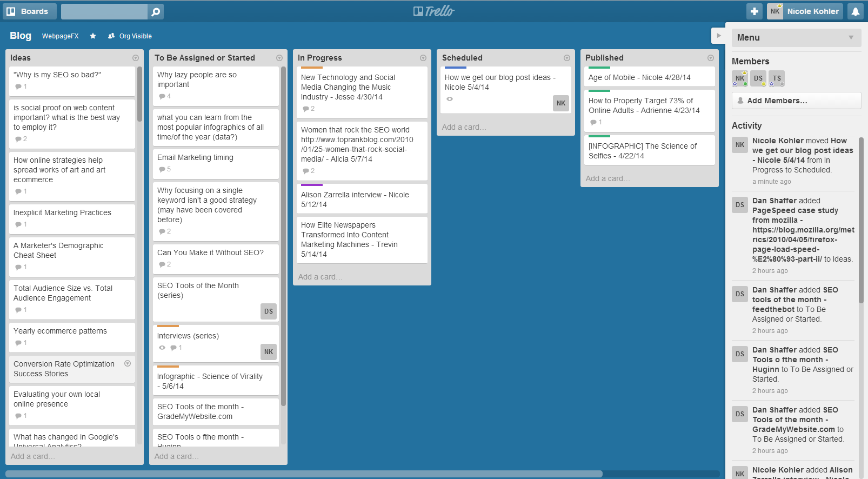Screen dimensions: 868x479
Task: Open Org Visible visibility settings
Action: [130, 36]
